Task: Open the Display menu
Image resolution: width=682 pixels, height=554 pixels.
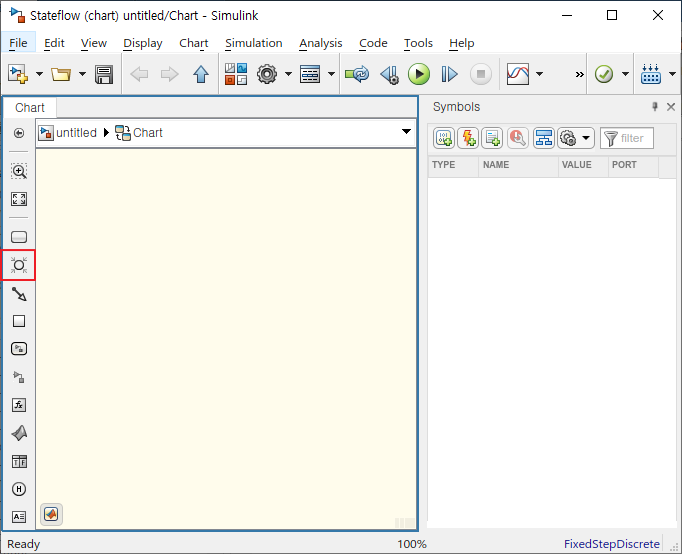Action: point(143,43)
